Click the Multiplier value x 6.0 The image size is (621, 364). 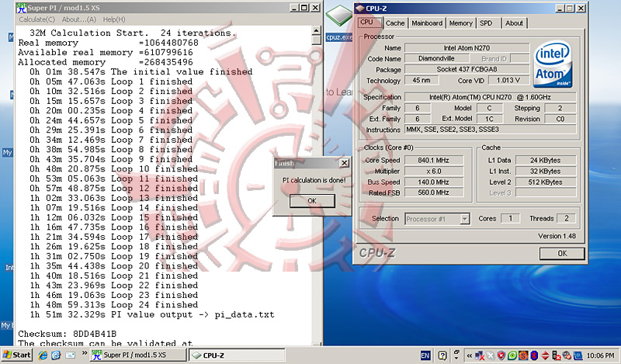click(x=433, y=171)
